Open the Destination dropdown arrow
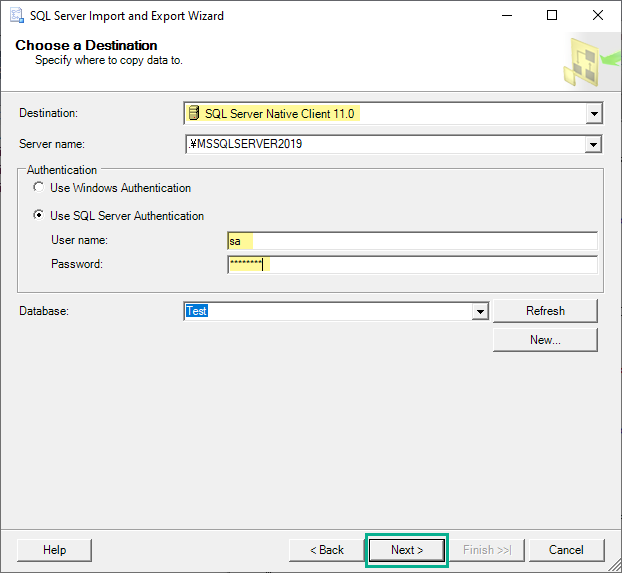The image size is (622, 573). click(x=594, y=113)
